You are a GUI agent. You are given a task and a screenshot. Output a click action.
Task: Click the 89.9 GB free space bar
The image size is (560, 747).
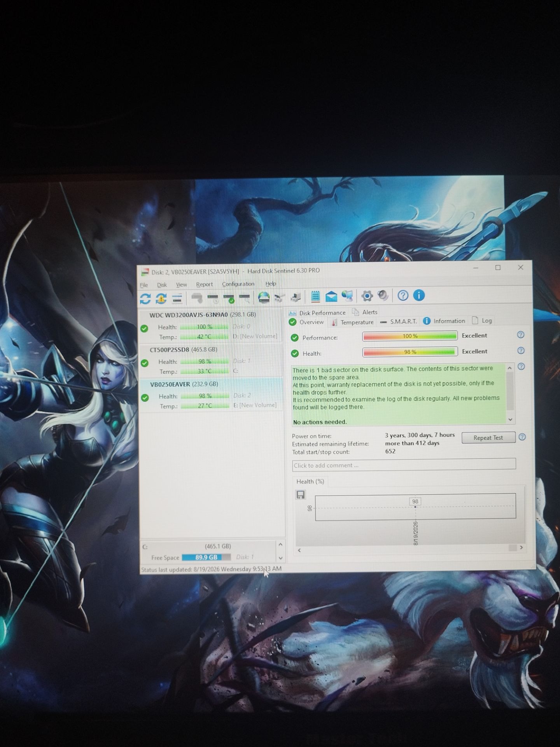click(206, 557)
